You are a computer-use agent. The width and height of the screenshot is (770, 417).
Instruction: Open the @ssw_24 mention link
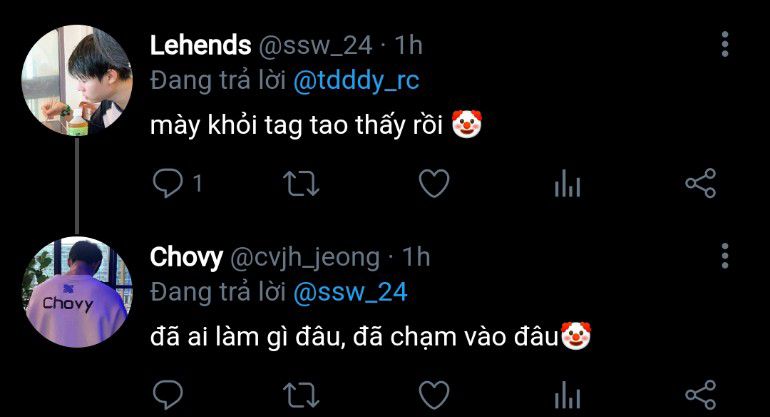point(350,292)
